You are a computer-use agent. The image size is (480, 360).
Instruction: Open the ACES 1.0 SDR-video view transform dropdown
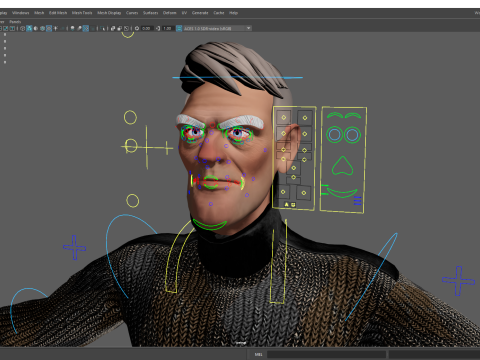pyautogui.click(x=217, y=28)
